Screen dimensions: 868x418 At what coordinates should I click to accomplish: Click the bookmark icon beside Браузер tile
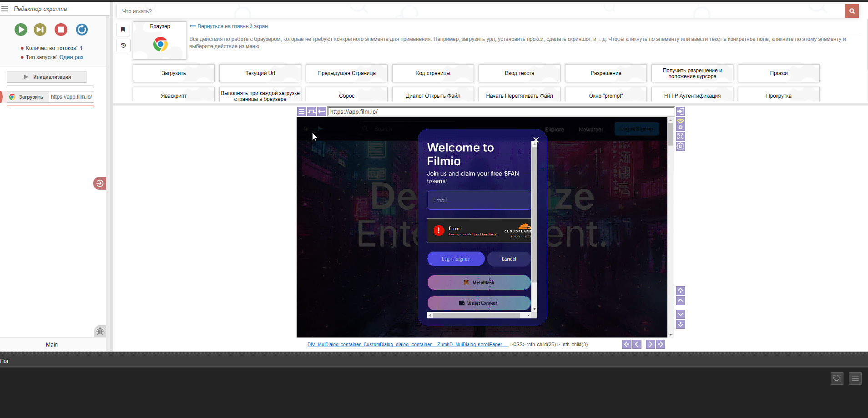(123, 30)
